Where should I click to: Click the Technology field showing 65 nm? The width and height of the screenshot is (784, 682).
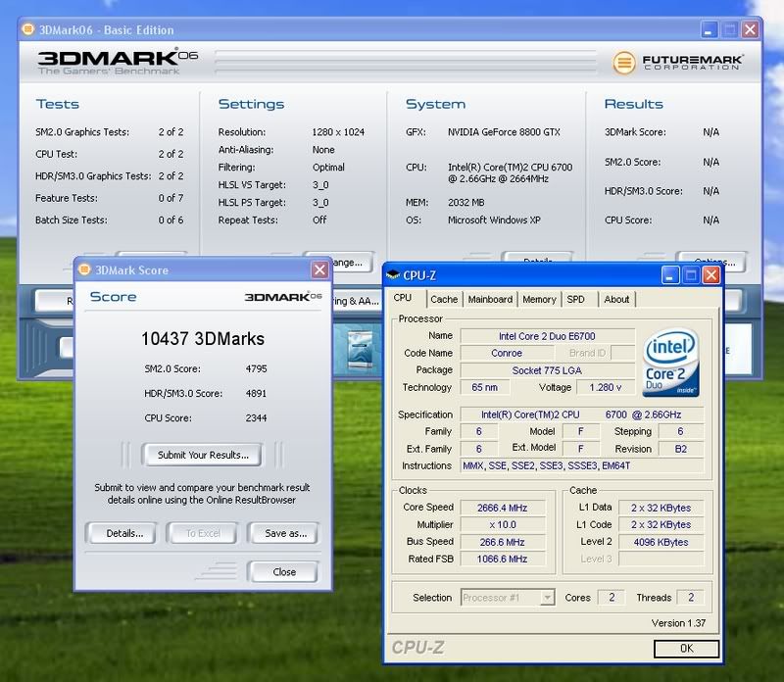click(484, 387)
